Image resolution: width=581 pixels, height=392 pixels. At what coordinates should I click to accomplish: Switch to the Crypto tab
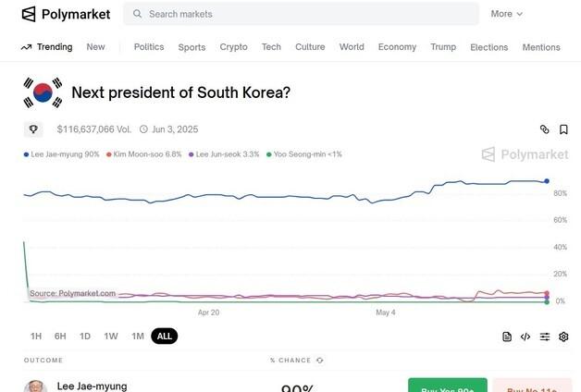coord(233,47)
